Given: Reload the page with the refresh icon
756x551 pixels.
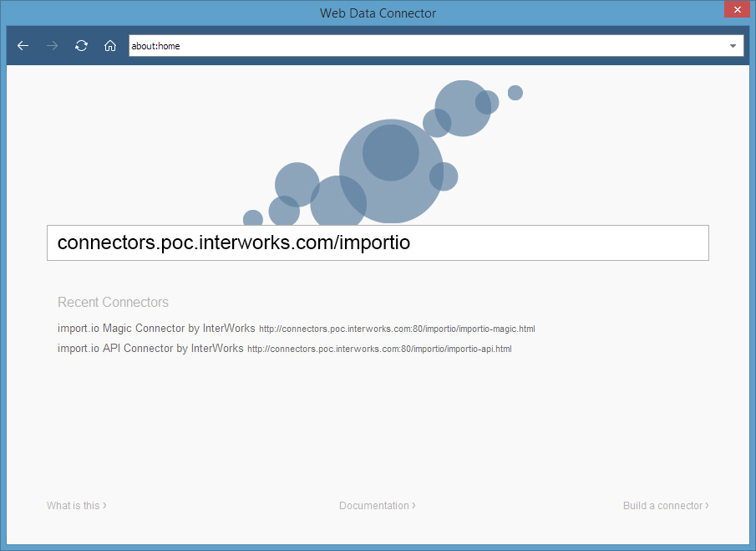Looking at the screenshot, I should 81,46.
